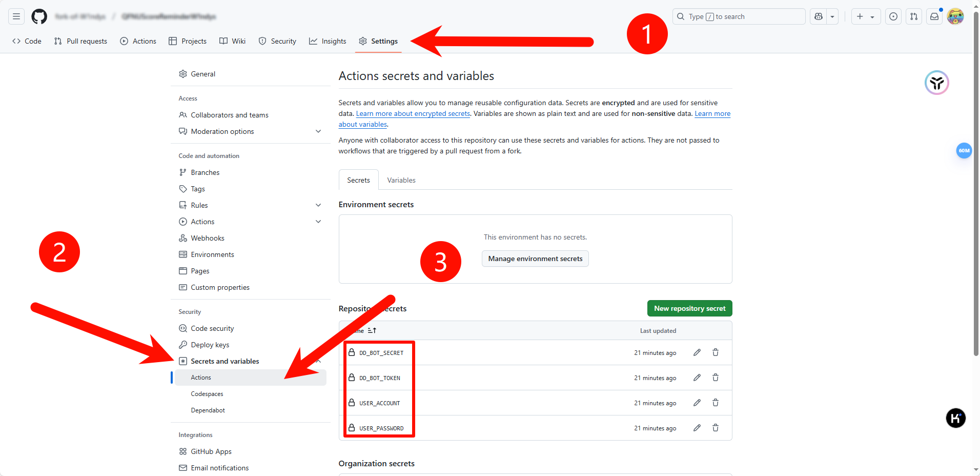Open the notifications inbox icon
Screen dimensions: 980x476
[934, 16]
